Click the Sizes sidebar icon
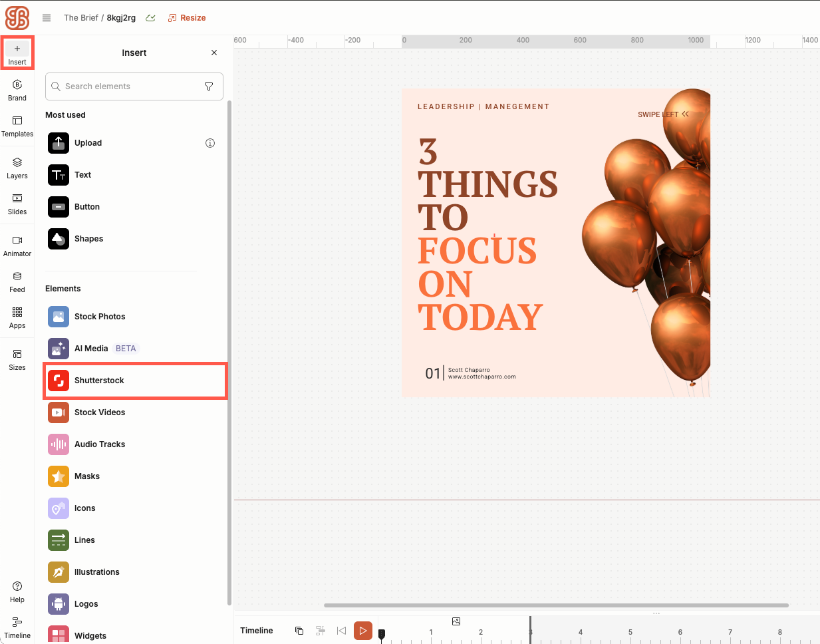Viewport: 820px width, 644px height. coord(17,359)
